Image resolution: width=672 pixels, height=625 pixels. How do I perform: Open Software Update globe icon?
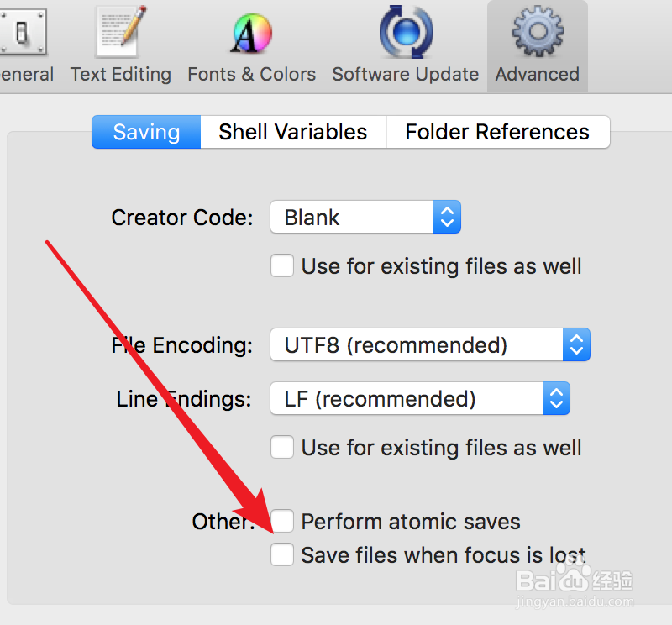coord(405,31)
